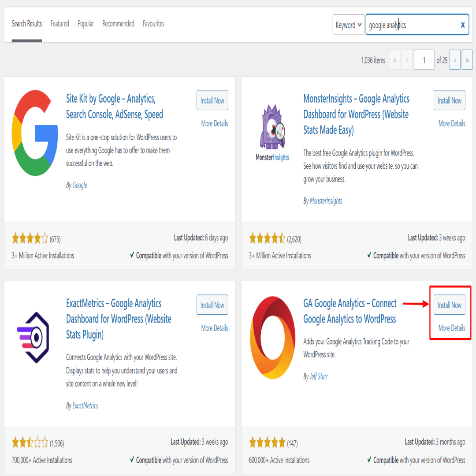Click the current page number field
The height and width of the screenshot is (476, 476).
[424, 60]
